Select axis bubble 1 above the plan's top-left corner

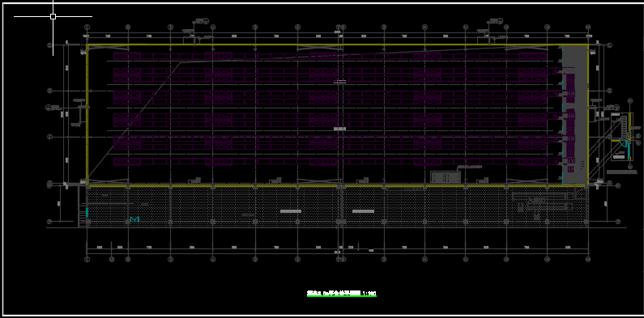coord(87,27)
